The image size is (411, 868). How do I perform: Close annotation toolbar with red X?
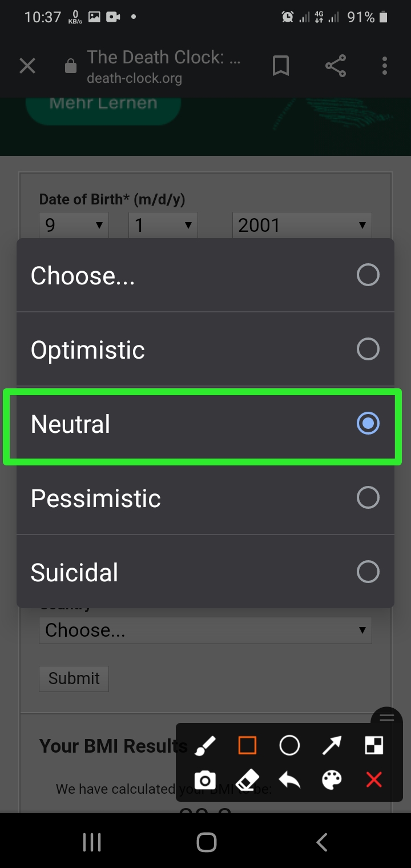374,780
